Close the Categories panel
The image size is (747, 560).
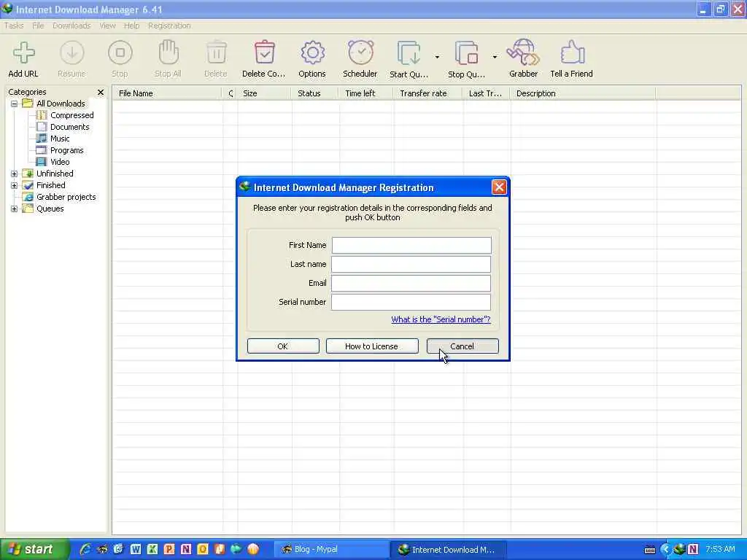[101, 93]
